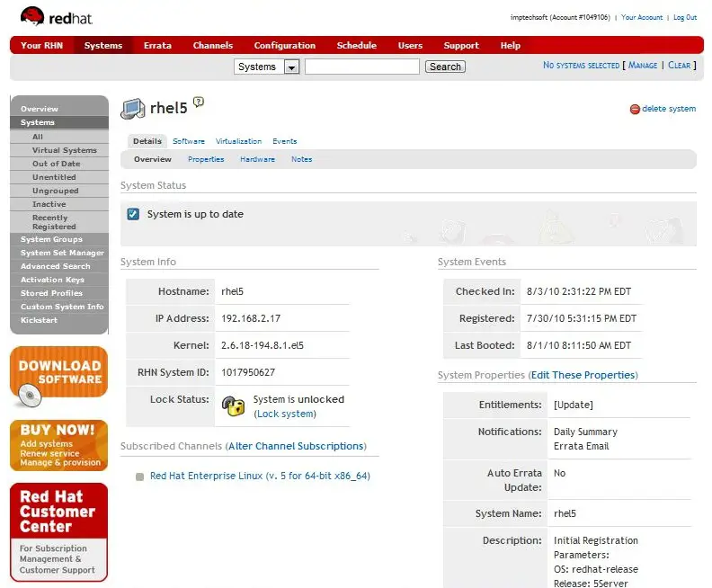Screen dimensions: 712x588
Task: Click the System is up to date checkmark
Action: 133,214
